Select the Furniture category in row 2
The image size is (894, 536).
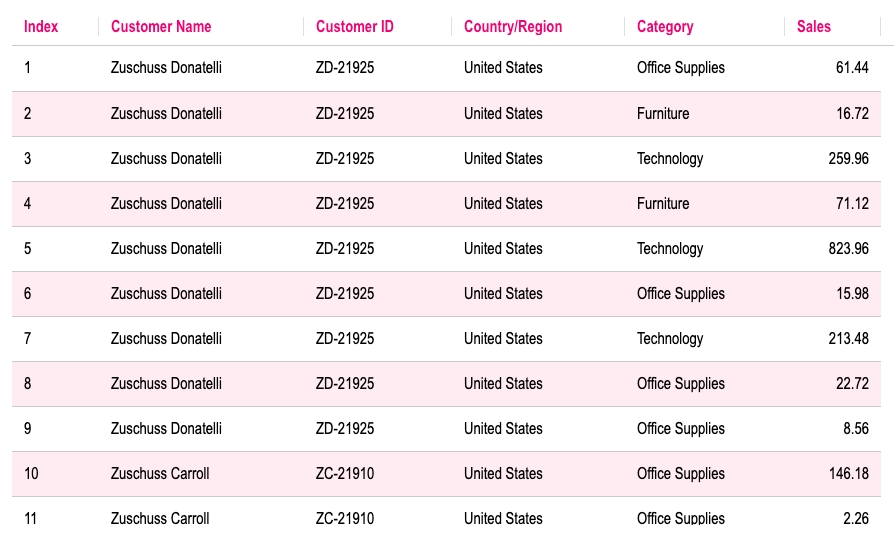point(663,114)
